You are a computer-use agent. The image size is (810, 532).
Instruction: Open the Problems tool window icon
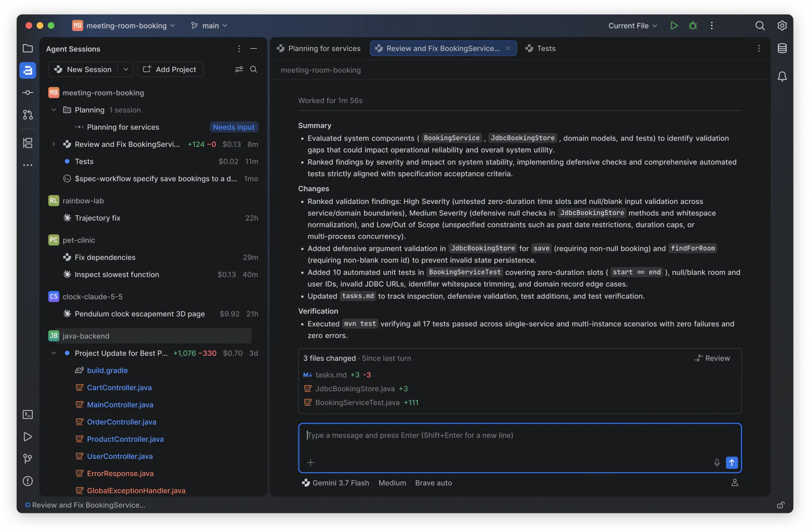[x=28, y=481]
